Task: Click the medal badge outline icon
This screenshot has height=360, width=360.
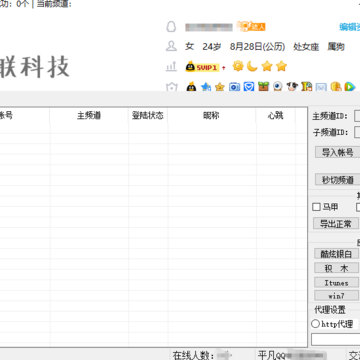Action: (x=171, y=87)
